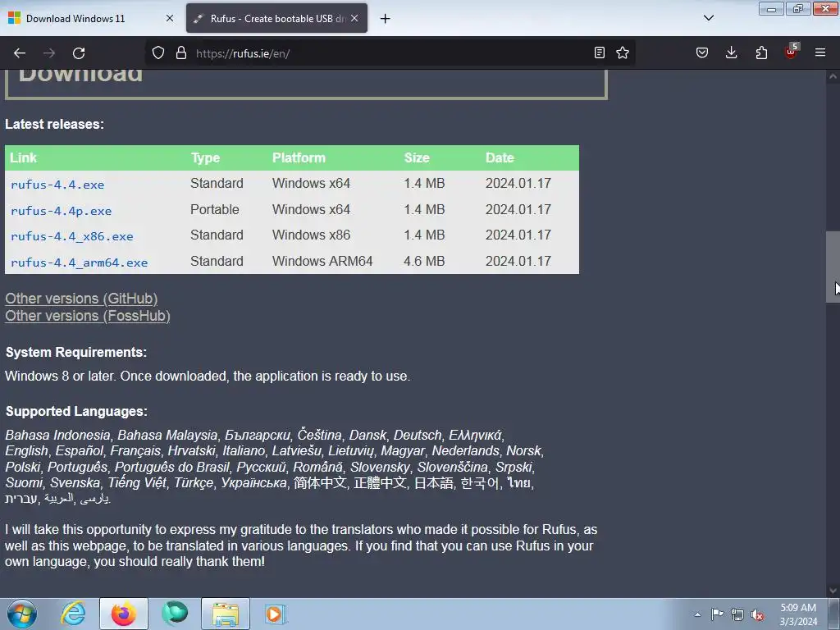840x630 pixels.
Task: Click System Requirements heading
Action: pyautogui.click(x=76, y=352)
